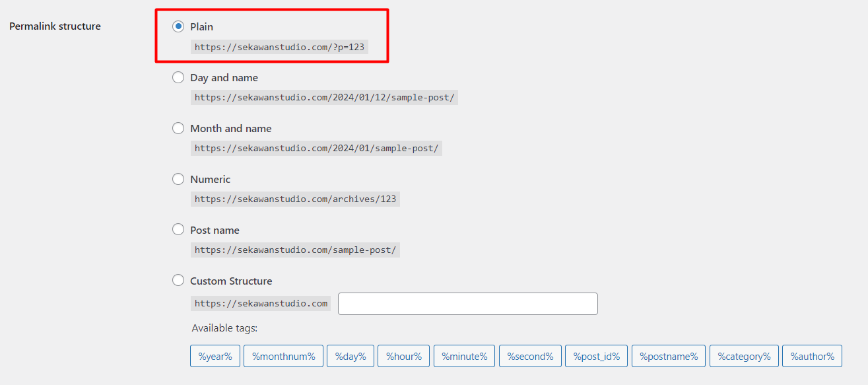The width and height of the screenshot is (868, 385).
Task: Click the archives/123 example URL
Action: (296, 199)
